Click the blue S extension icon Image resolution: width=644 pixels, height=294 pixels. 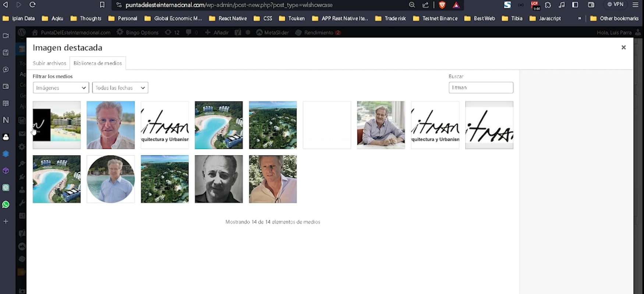point(507,5)
